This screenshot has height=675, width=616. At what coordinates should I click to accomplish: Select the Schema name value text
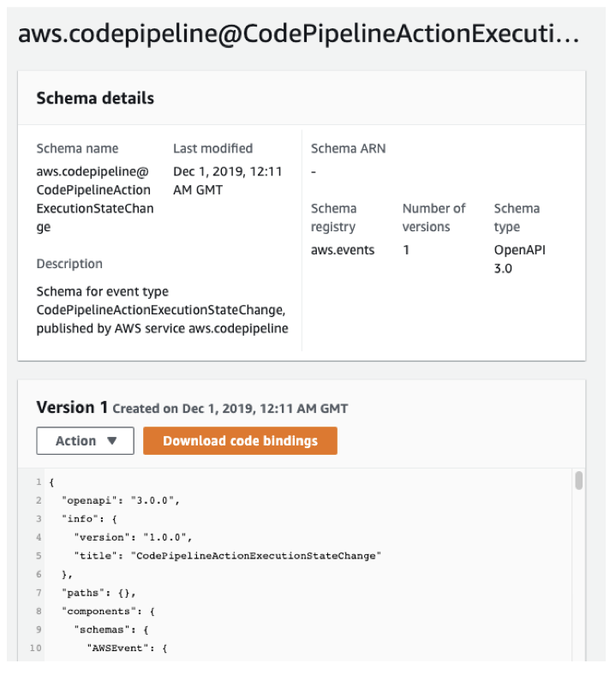pyautogui.click(x=95, y=199)
